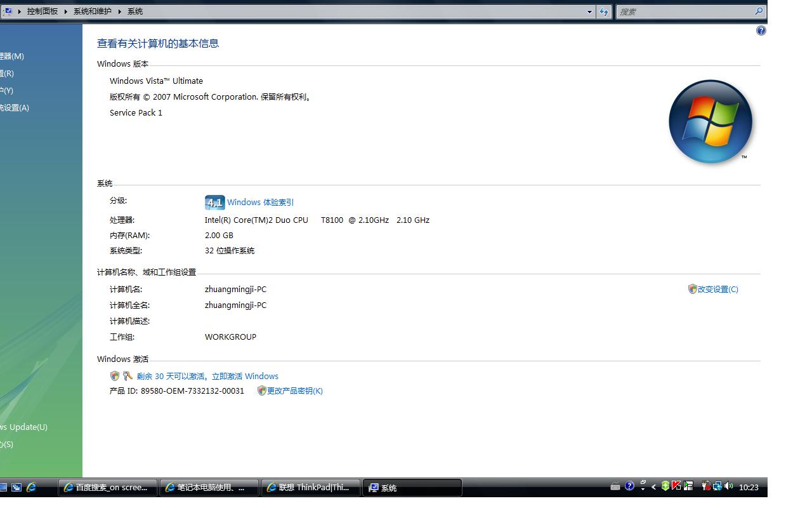
Task: Open the sidebar link ending in 心(S)
Action: click(x=6, y=444)
